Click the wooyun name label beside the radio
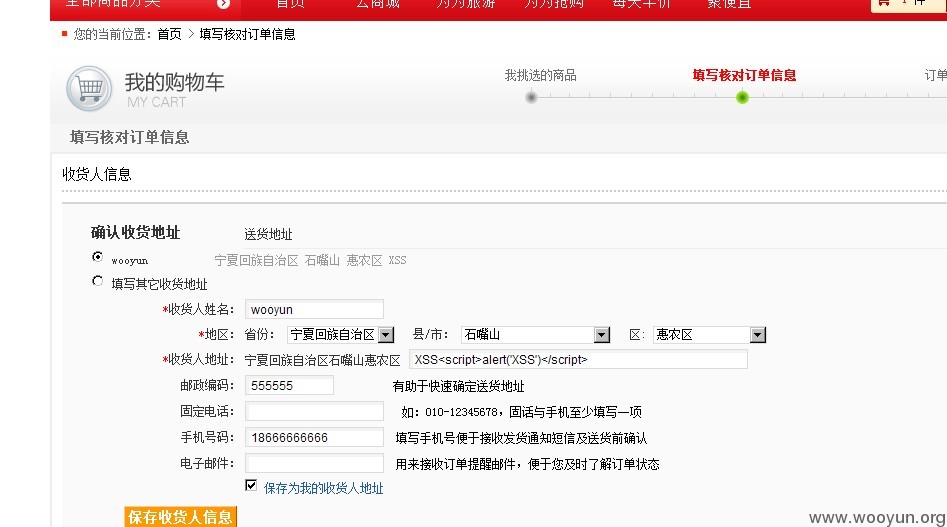Viewport: 947px width, 527px height. click(130, 261)
